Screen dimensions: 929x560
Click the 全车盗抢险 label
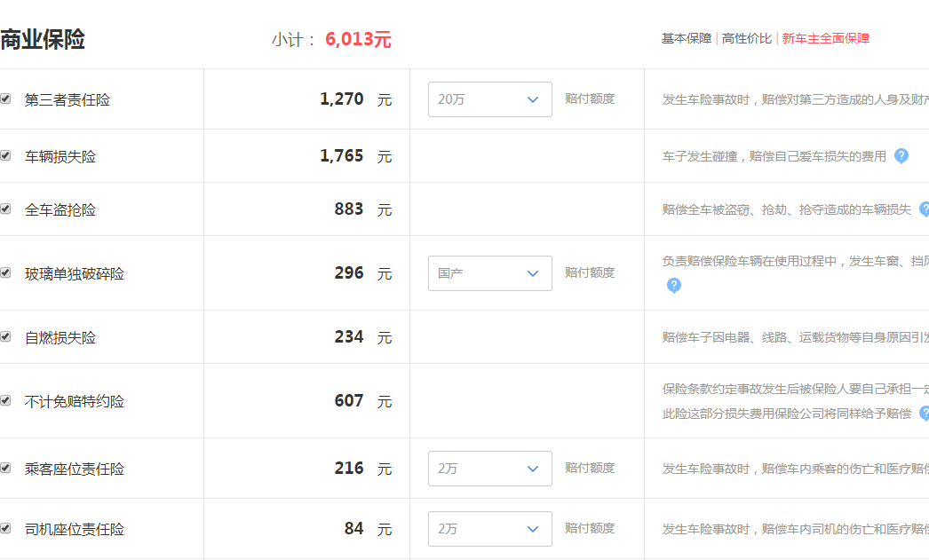coord(60,210)
